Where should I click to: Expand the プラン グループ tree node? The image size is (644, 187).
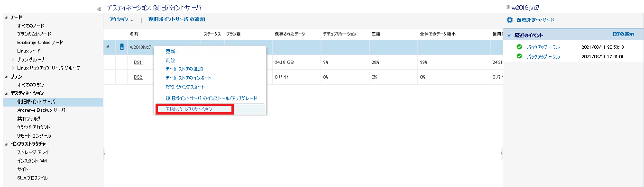(x=13, y=60)
